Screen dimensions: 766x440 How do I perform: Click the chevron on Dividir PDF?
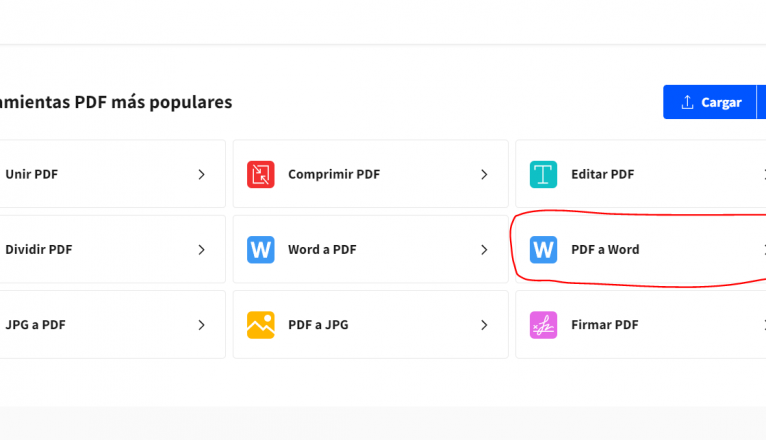click(x=201, y=249)
